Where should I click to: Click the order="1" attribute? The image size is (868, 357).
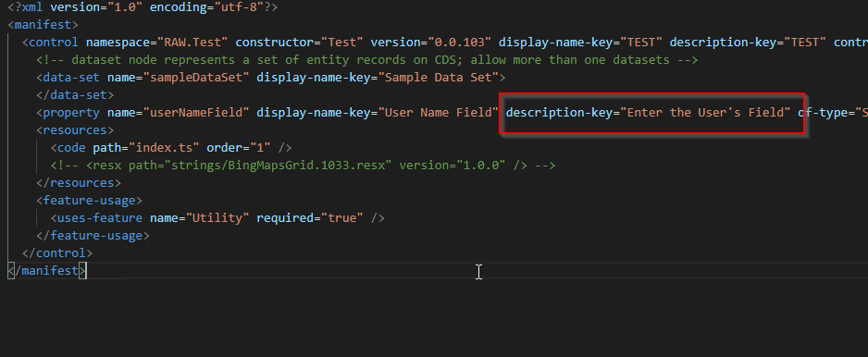239,148
